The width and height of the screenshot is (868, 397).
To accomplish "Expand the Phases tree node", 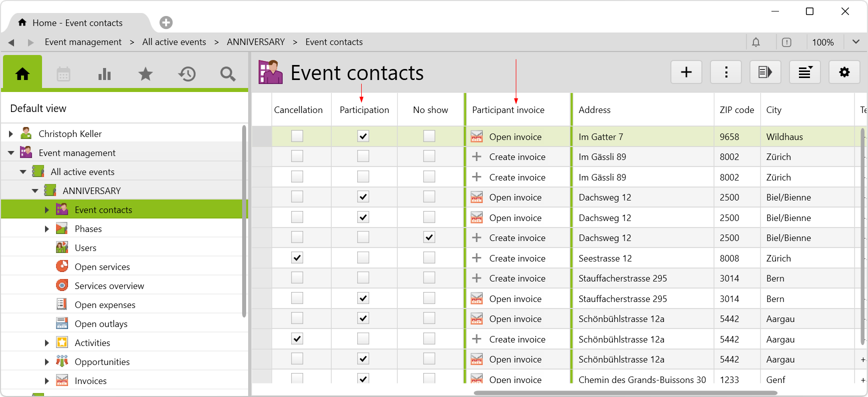I will [47, 229].
